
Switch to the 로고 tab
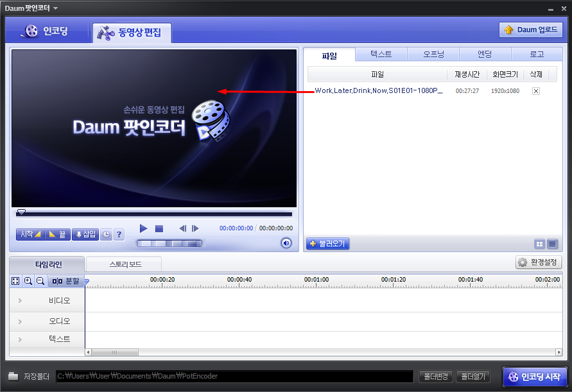[x=537, y=54]
